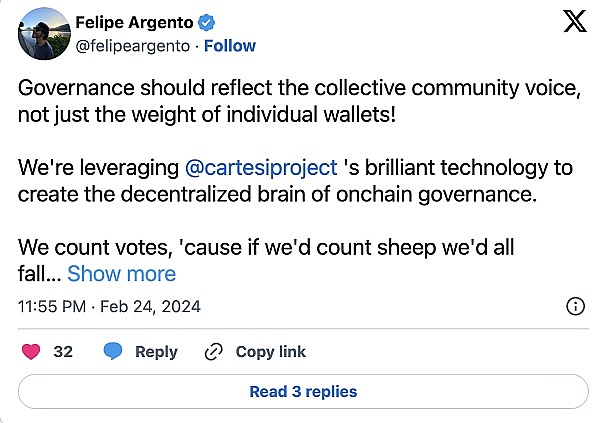Click the Copy link text
Image resolution: width=600 pixels, height=423 pixels.
(271, 352)
